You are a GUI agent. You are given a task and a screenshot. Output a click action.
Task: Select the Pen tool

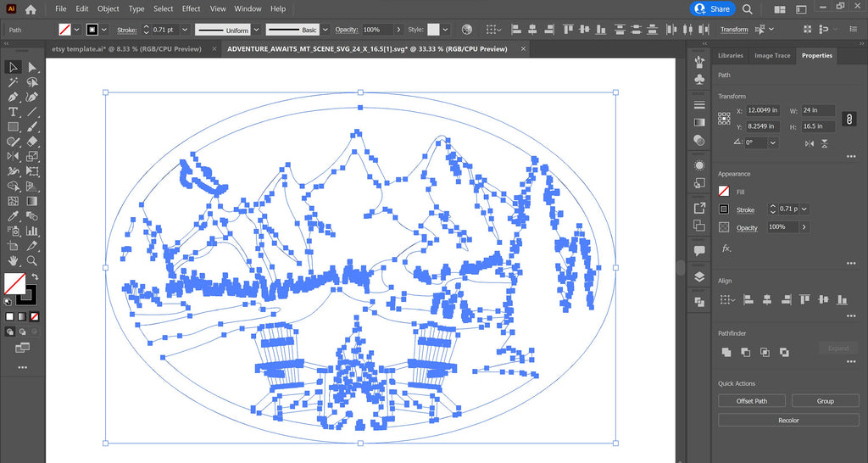pos(13,97)
